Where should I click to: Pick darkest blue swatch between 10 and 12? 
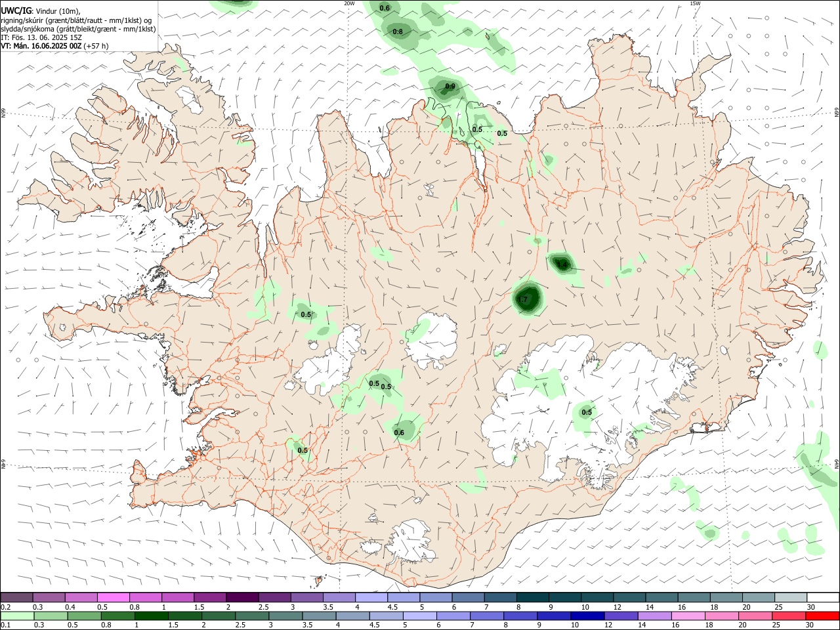coord(587,616)
